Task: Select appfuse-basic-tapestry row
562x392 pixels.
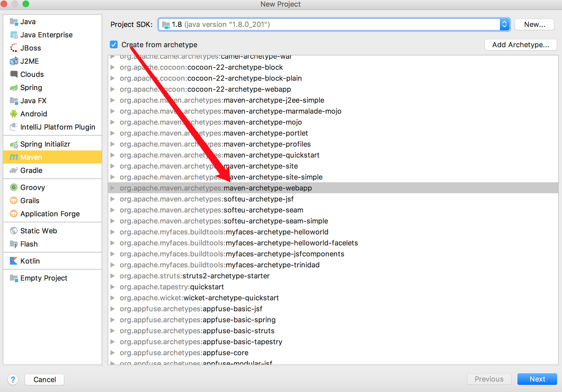Action: (333, 341)
